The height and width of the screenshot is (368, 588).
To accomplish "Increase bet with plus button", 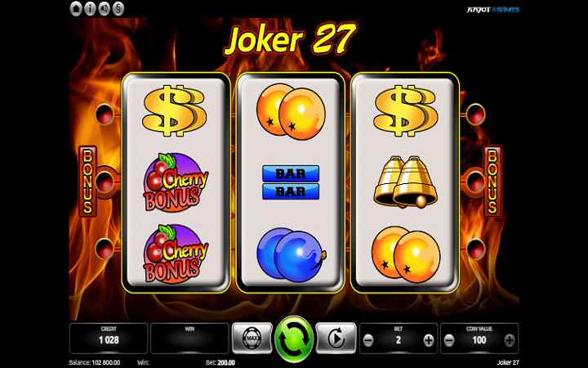I will pos(429,340).
